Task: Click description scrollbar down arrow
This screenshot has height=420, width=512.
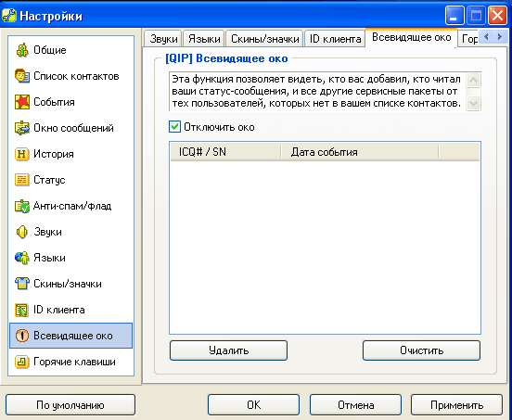Action: [x=473, y=104]
